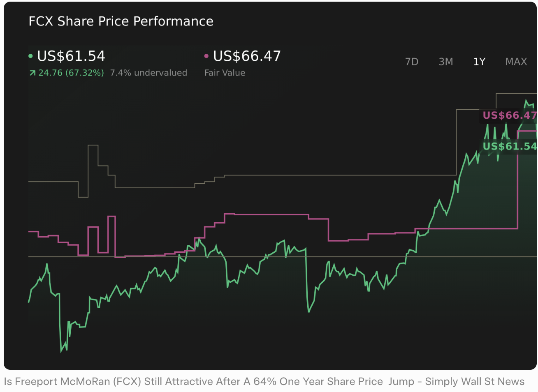The height and width of the screenshot is (392, 538).
Task: Click the US$66.47 fair value heading
Action: pyautogui.click(x=247, y=56)
